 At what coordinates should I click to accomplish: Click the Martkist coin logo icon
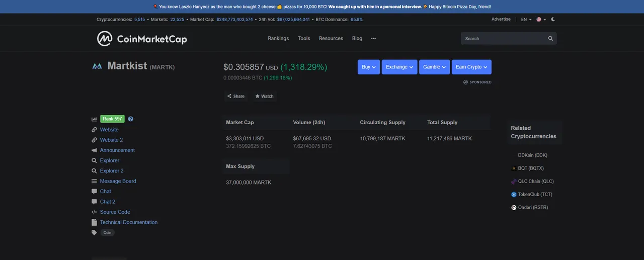click(97, 66)
